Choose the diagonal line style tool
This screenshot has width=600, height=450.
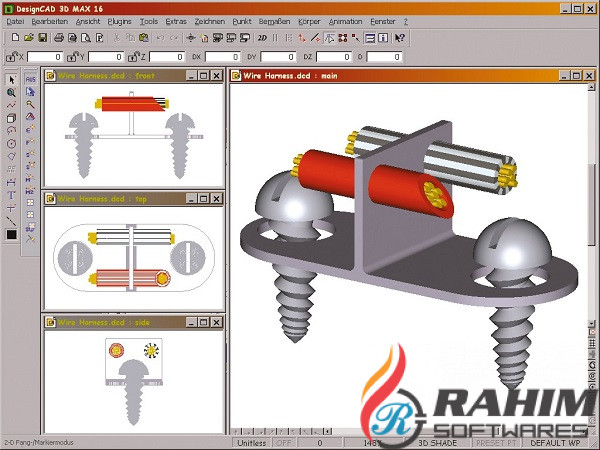point(11,221)
